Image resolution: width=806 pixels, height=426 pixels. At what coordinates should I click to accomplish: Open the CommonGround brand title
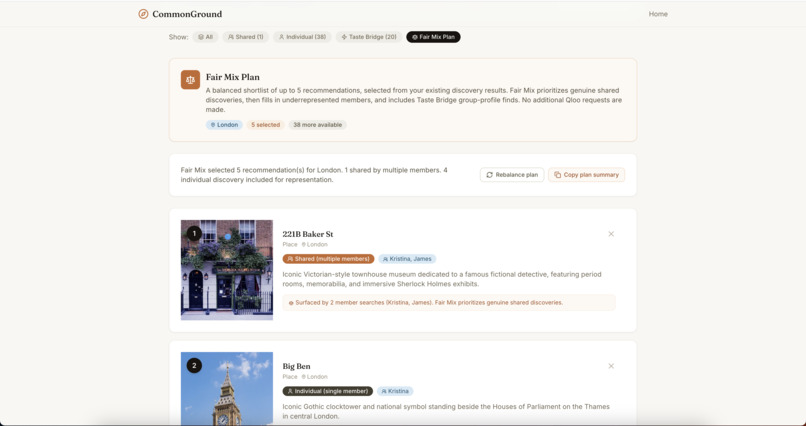(x=187, y=14)
